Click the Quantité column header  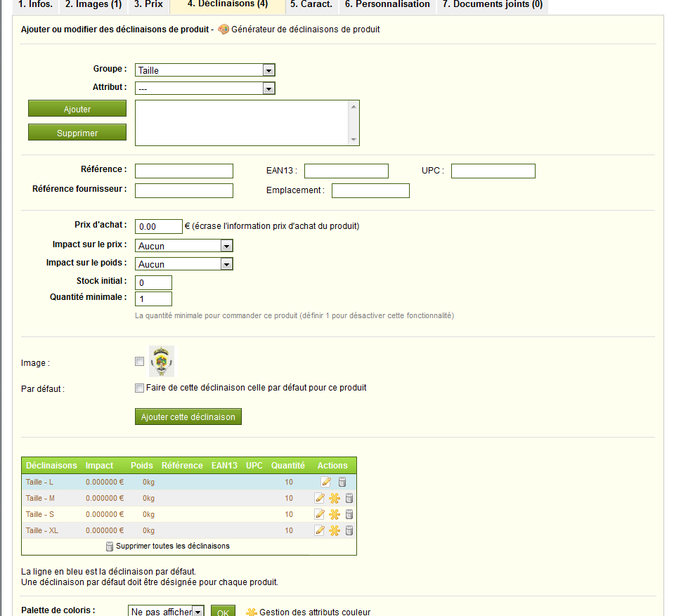[x=288, y=466]
